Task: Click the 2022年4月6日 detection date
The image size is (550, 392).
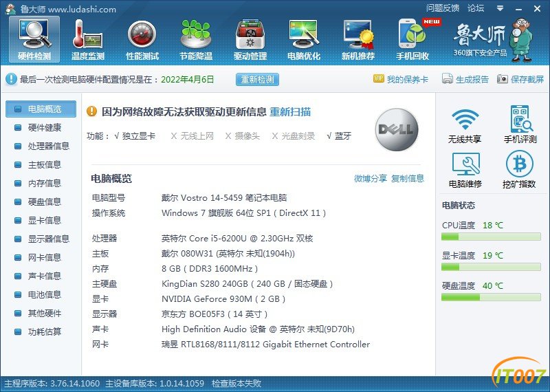Action: click(x=187, y=79)
